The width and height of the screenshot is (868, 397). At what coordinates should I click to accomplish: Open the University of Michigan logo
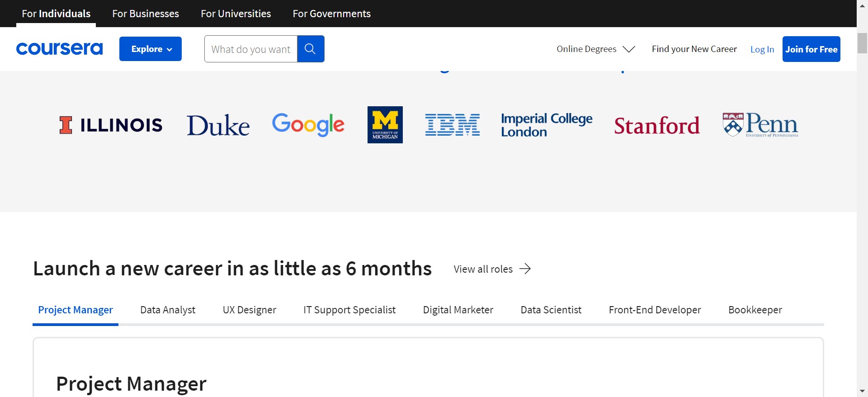click(x=385, y=125)
